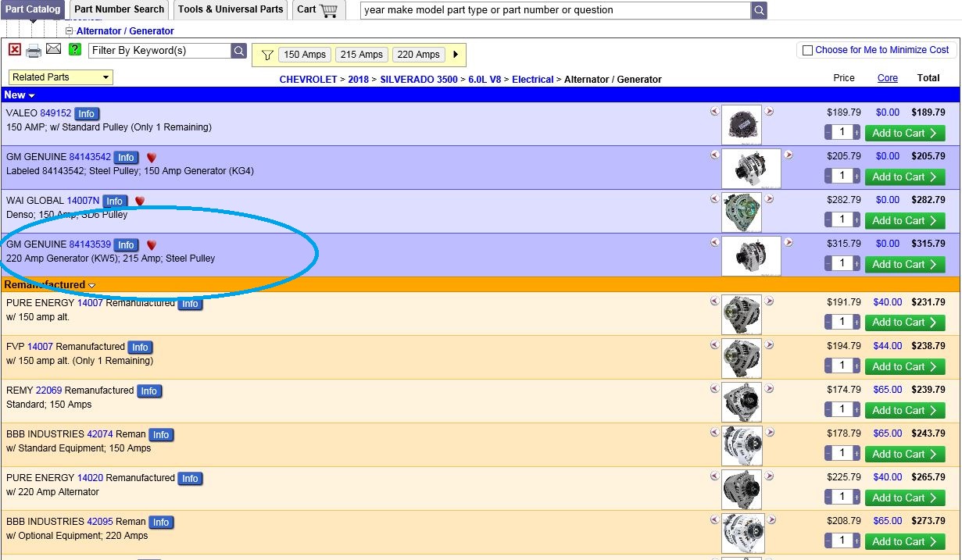Switch to Part Catalog tab
The height and width of the screenshot is (560, 962).
(33, 9)
